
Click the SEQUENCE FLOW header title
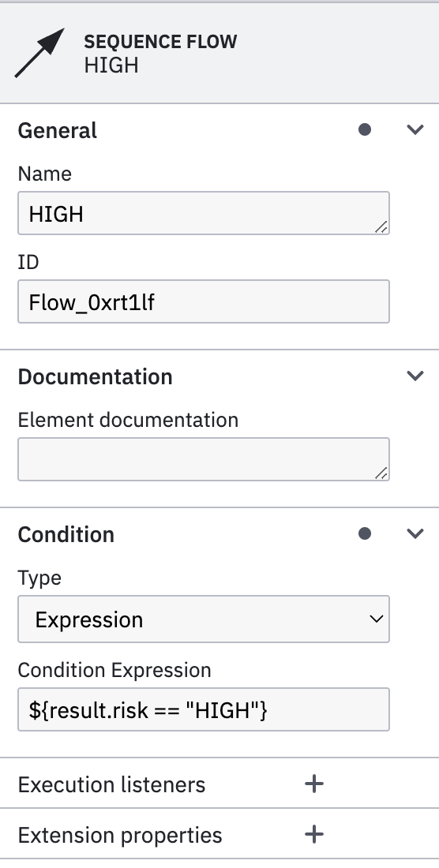click(160, 42)
